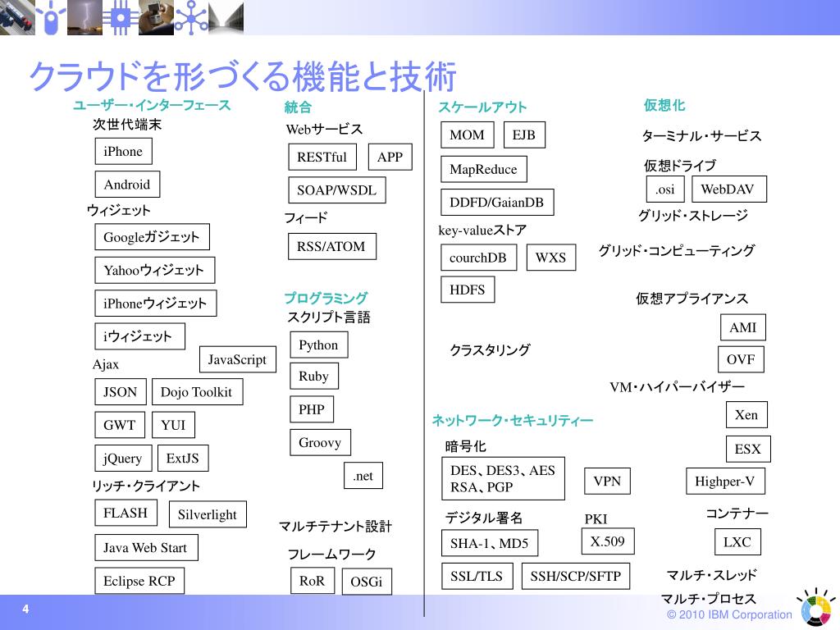Image resolution: width=840 pixels, height=630 pixels.
Task: Click the SHA-1、MD5 box
Action: (x=490, y=543)
